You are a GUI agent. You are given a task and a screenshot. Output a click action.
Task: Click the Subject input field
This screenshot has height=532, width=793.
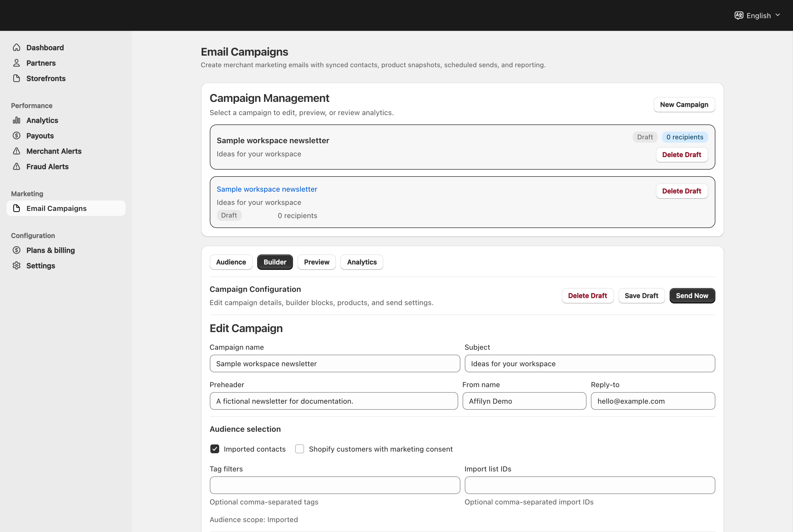coord(590,363)
